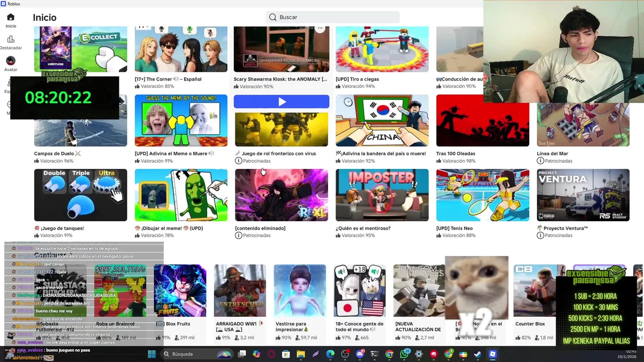Open the Windows Start menu
The image size is (644, 362).
point(151,354)
